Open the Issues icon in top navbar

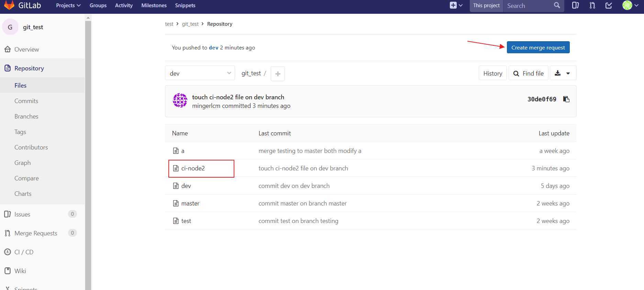575,5
